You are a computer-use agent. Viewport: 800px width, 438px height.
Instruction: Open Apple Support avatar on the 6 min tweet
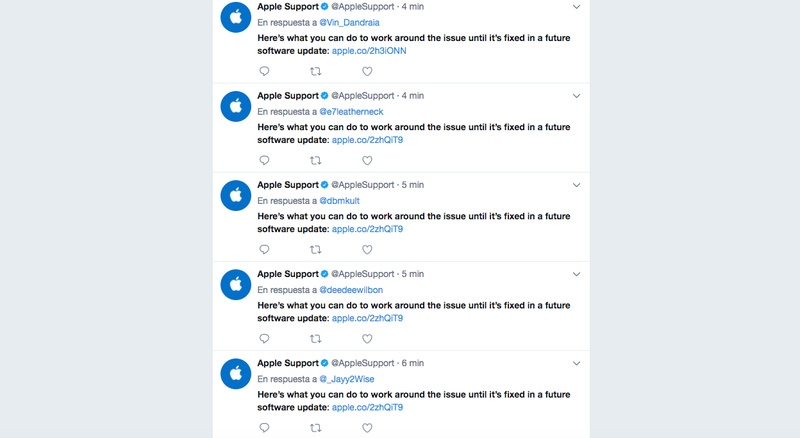(x=236, y=374)
